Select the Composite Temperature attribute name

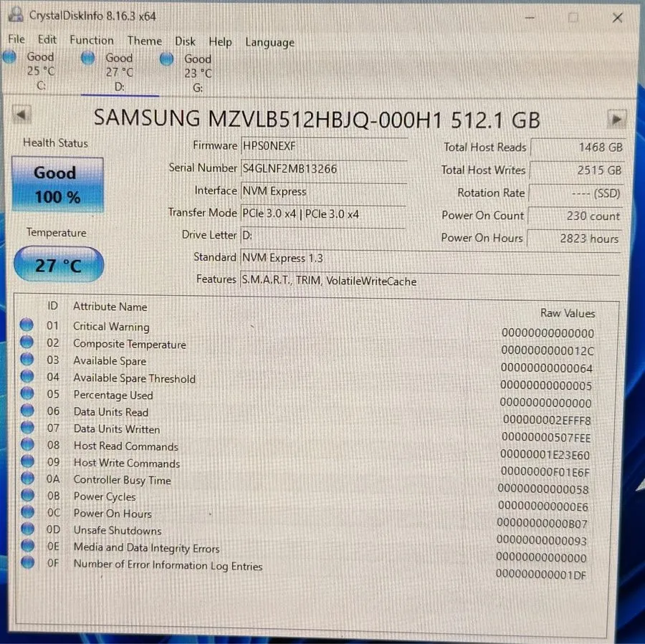[x=130, y=344]
